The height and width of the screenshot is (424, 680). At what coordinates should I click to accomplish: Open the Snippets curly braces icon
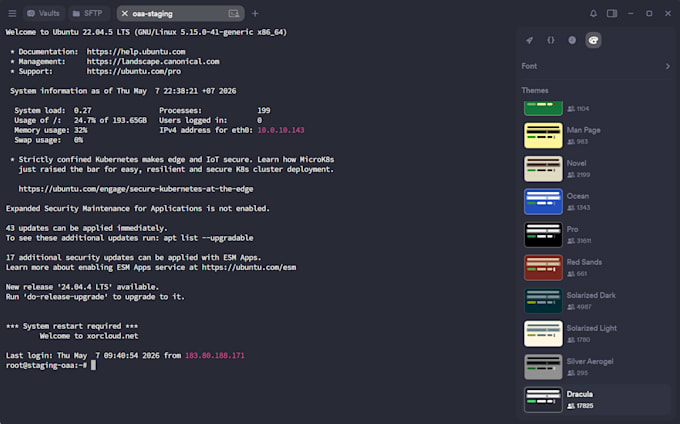coord(551,40)
